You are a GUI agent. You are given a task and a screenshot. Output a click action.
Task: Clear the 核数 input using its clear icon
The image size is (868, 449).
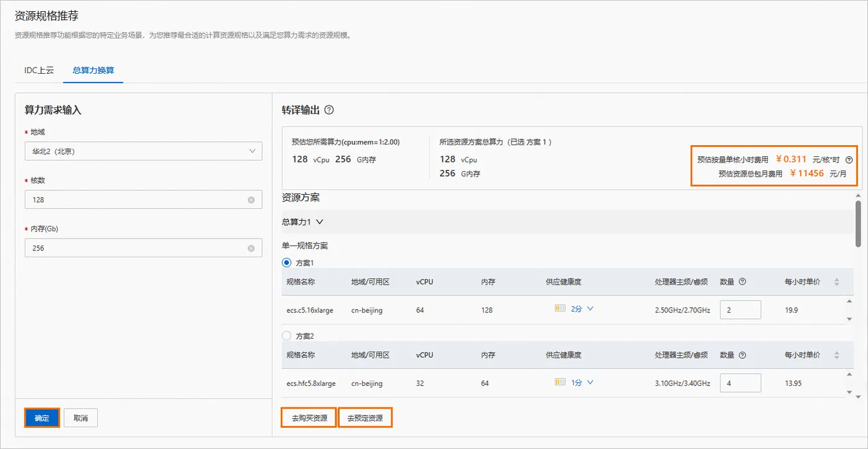(251, 200)
